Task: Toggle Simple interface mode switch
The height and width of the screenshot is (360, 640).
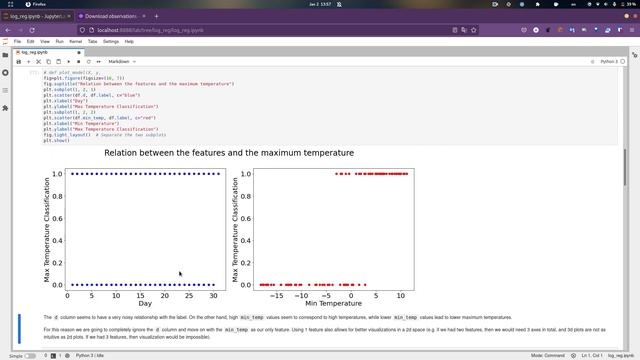Action: click(30, 356)
